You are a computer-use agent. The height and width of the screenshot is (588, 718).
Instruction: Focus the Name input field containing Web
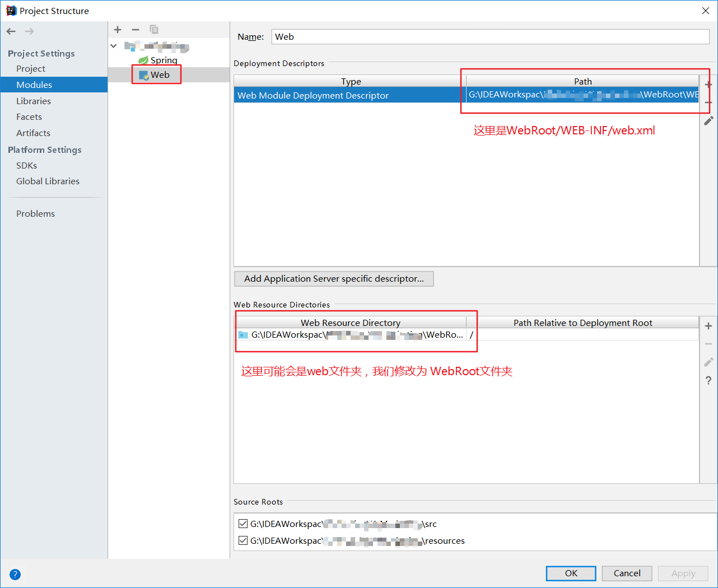click(x=491, y=36)
